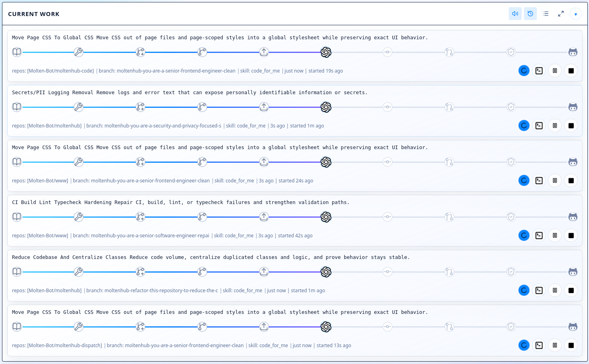Screen dimensions: 589x364
Task: Click GitHub cat icon in CI Build Lint pipeline
Action: [573, 217]
